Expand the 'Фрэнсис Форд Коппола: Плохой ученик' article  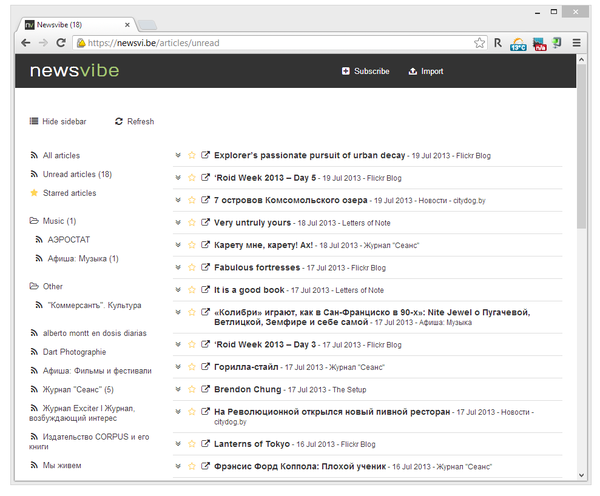point(178,466)
